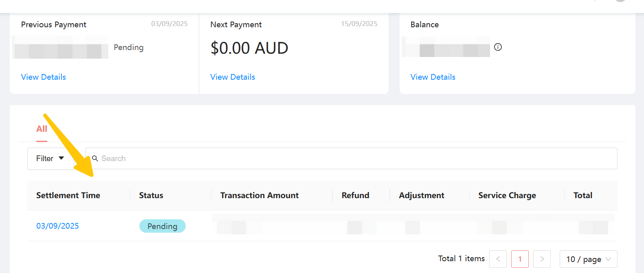This screenshot has width=644, height=273.
Task: Click the Filter caret arrow
Action: tap(62, 158)
